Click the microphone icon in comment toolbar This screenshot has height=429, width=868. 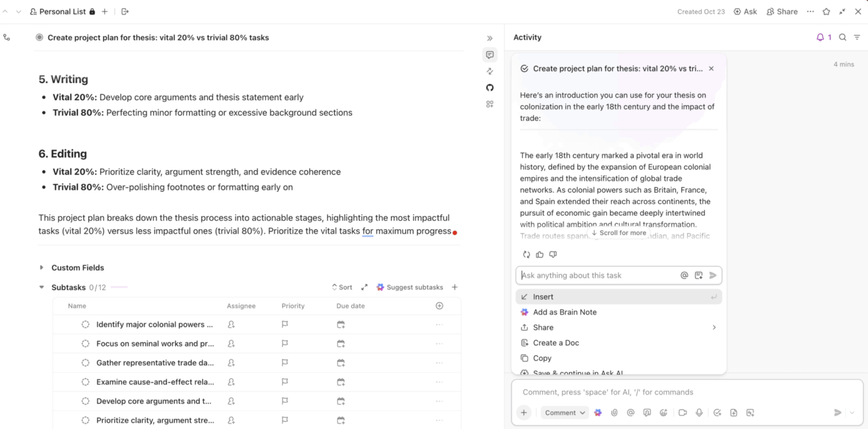[699, 413]
